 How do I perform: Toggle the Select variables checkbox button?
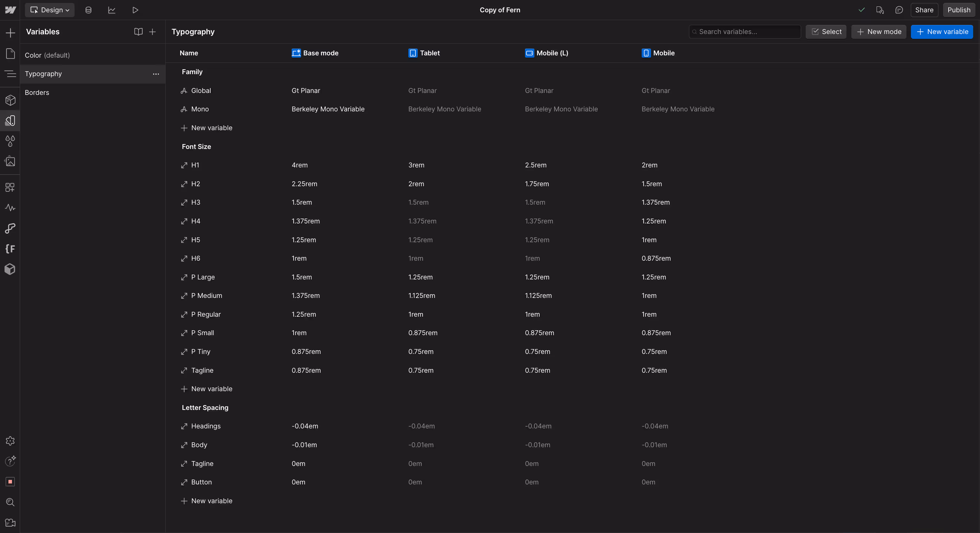click(826, 32)
